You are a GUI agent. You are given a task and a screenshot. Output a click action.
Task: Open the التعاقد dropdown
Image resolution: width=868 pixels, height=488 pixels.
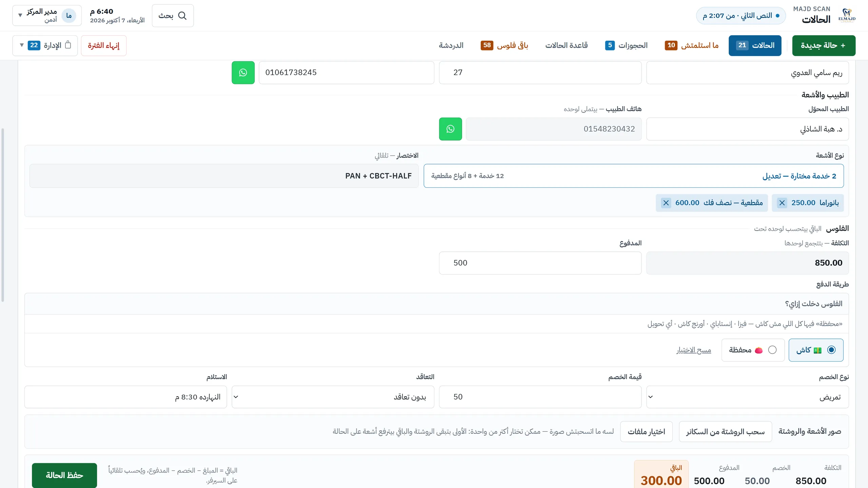[x=333, y=397]
